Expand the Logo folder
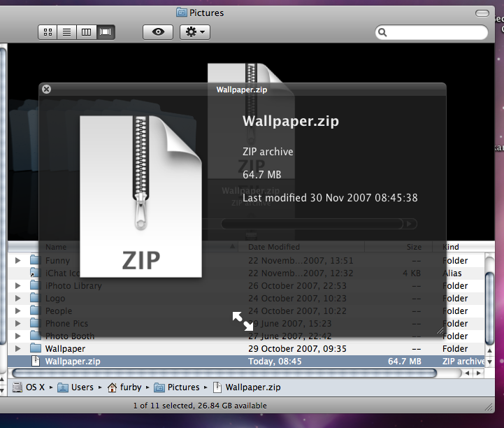504x428 pixels. (18, 298)
